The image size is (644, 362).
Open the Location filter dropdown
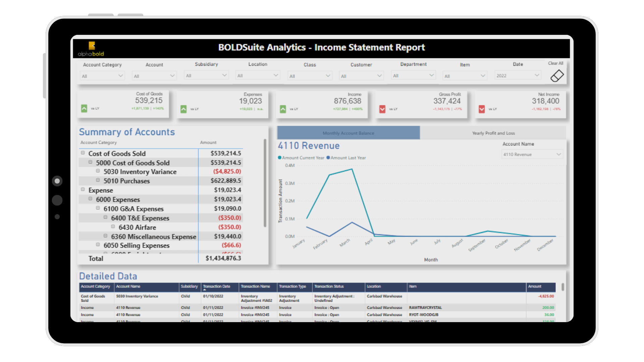point(258,76)
